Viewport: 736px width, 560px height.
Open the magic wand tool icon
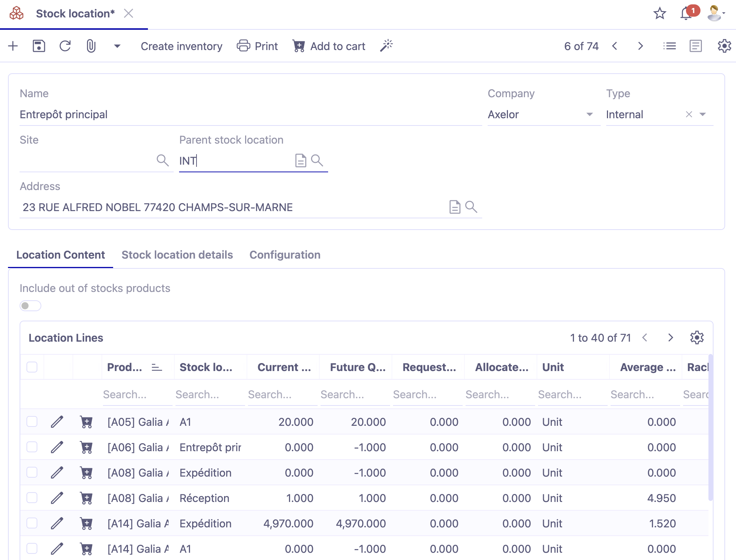[386, 46]
